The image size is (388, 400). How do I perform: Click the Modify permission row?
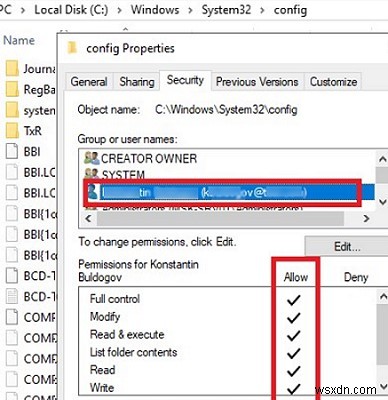tap(228, 317)
